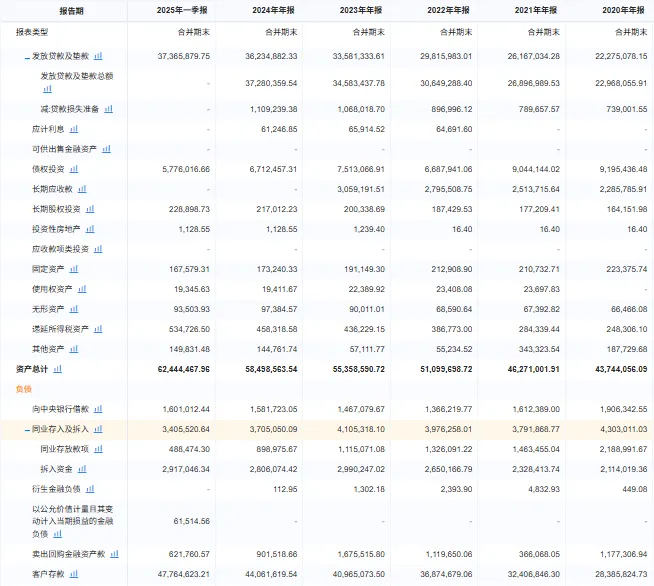Screen dimensions: 654x586
Task: Select the 2020年年报 column header
Action: click(x=624, y=10)
